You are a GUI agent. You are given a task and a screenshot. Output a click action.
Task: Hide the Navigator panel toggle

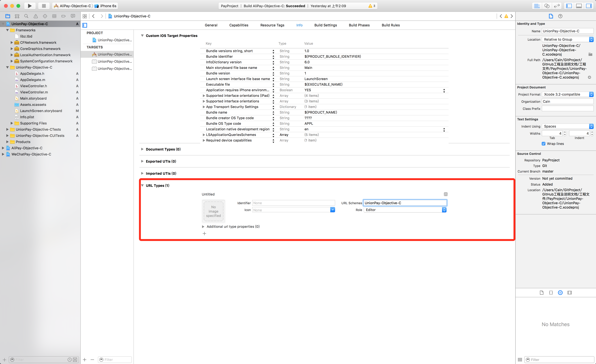[x=569, y=6]
